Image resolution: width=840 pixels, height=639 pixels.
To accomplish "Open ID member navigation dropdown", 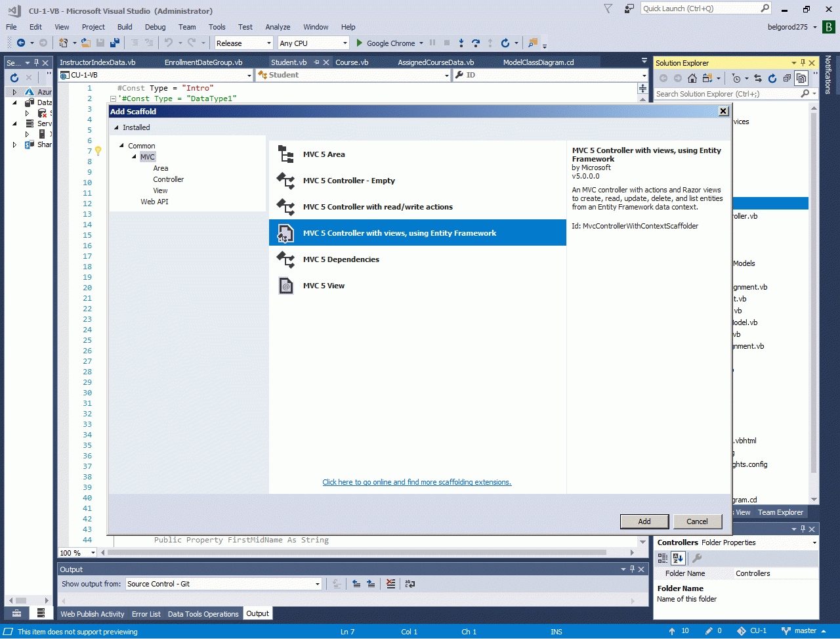I will [551, 75].
